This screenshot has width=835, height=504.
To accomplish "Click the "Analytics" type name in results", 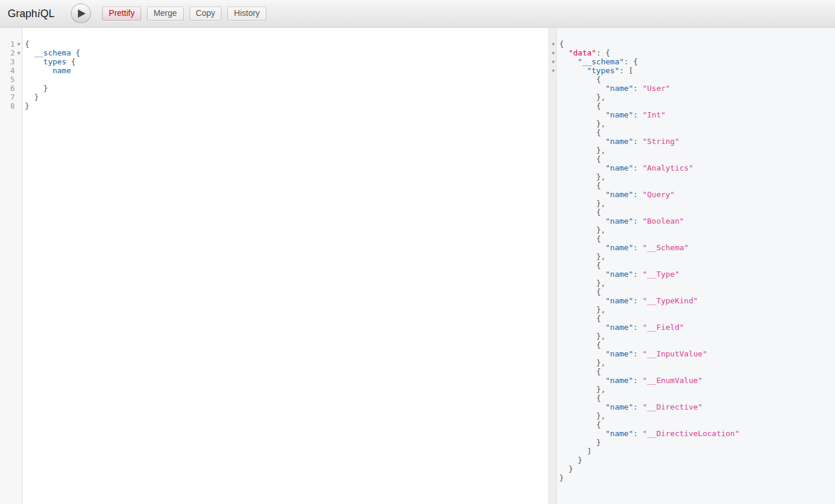I will [667, 168].
